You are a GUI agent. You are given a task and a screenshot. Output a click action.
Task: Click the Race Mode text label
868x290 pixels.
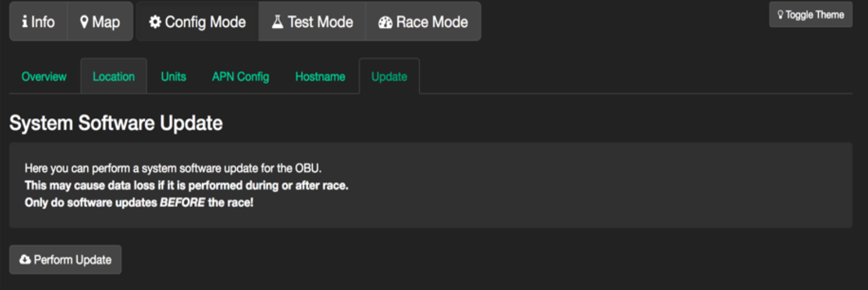pyautogui.click(x=432, y=22)
